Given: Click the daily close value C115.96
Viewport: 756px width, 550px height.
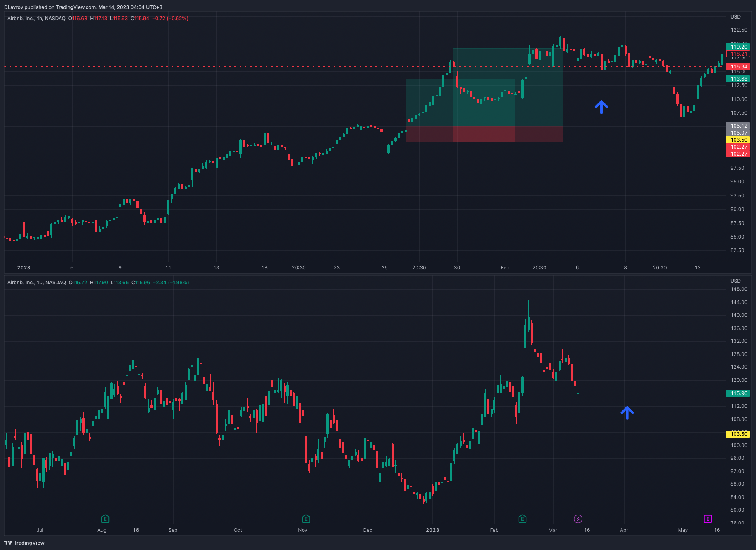Looking at the screenshot, I should [x=141, y=283].
